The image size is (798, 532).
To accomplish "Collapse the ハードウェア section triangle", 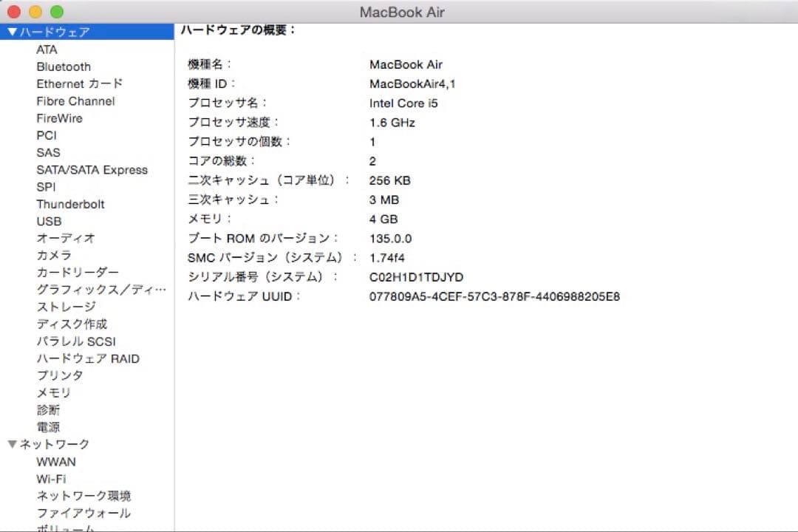I will tap(13, 32).
